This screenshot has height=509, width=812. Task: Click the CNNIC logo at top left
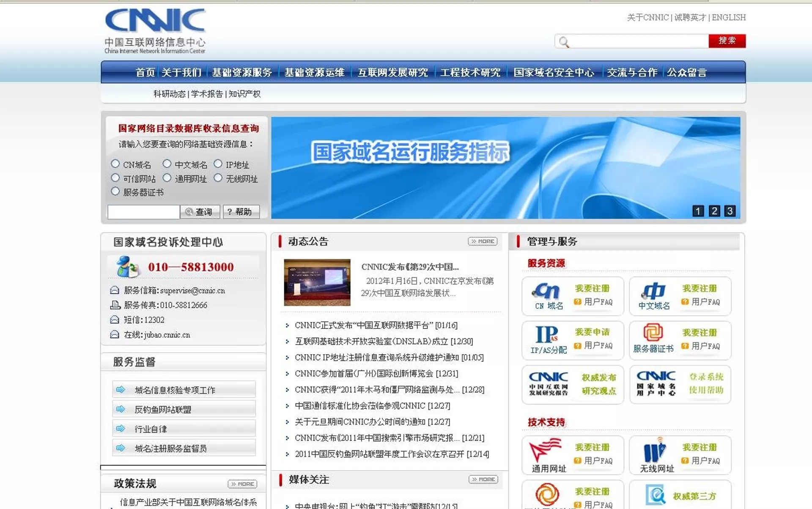tap(155, 31)
